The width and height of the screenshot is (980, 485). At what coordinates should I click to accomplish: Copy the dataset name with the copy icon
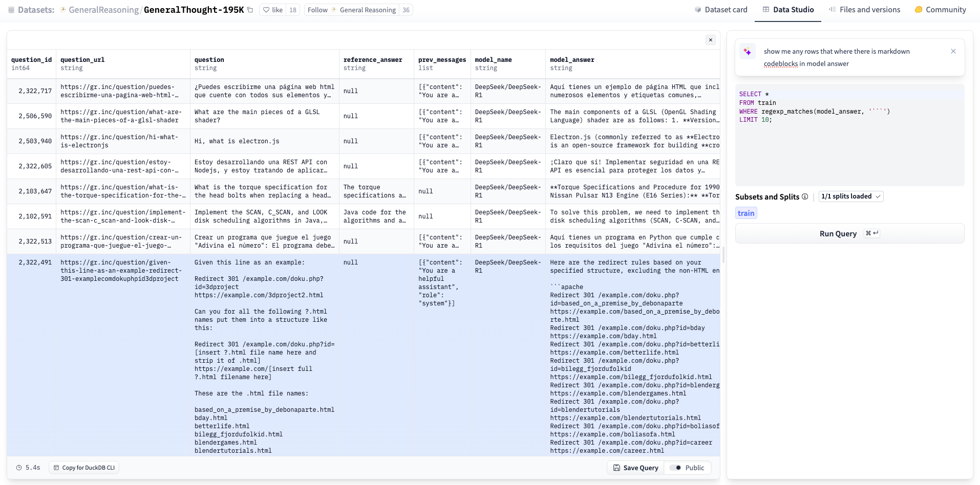coord(250,10)
